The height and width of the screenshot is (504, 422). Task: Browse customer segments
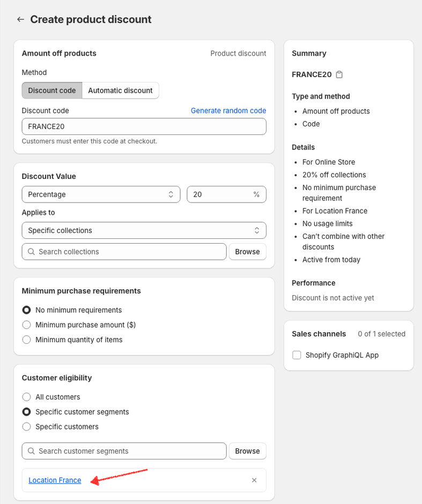click(x=247, y=451)
